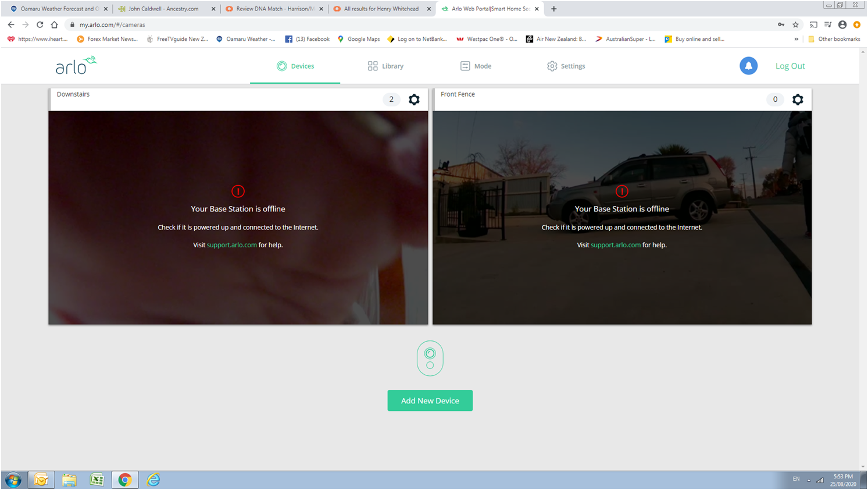
Task: Open support.arlo.com link in Downstairs panel
Action: (x=231, y=245)
